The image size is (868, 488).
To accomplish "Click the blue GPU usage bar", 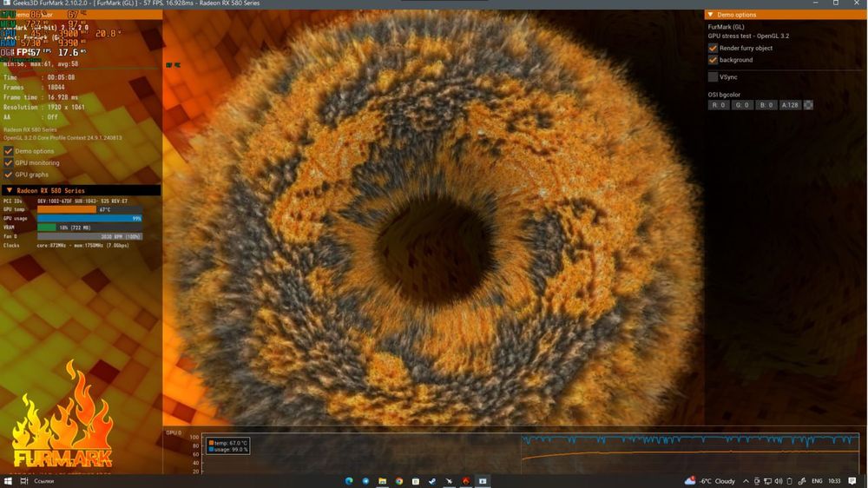I will [x=89, y=218].
